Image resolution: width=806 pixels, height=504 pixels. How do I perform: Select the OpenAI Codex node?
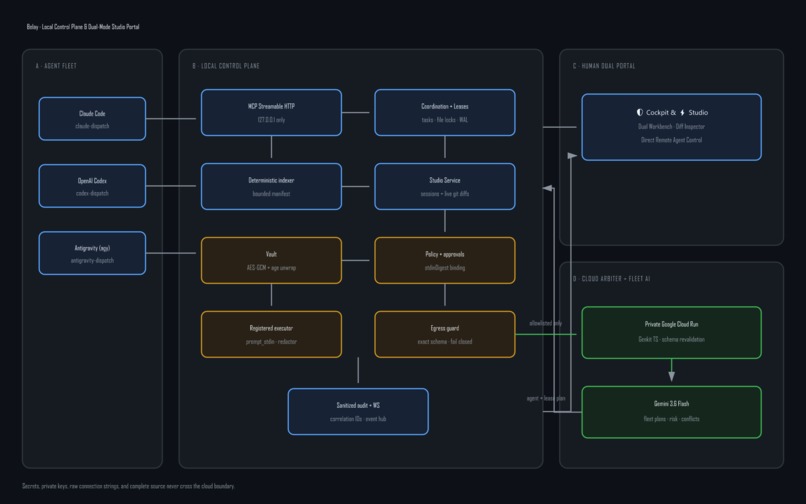point(92,186)
